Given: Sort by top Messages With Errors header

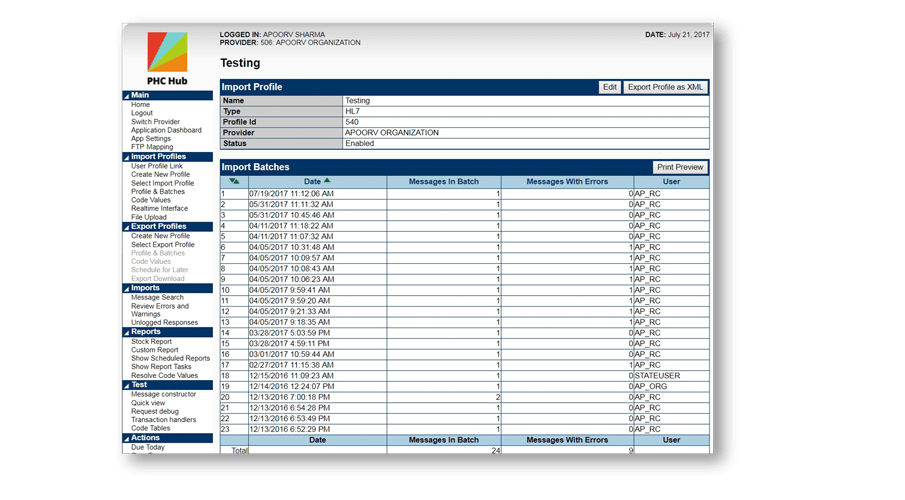Looking at the screenshot, I should 567,181.
